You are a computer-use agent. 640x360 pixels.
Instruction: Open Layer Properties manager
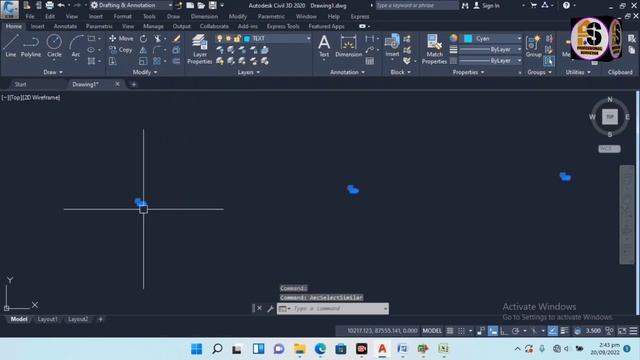pyautogui.click(x=200, y=49)
